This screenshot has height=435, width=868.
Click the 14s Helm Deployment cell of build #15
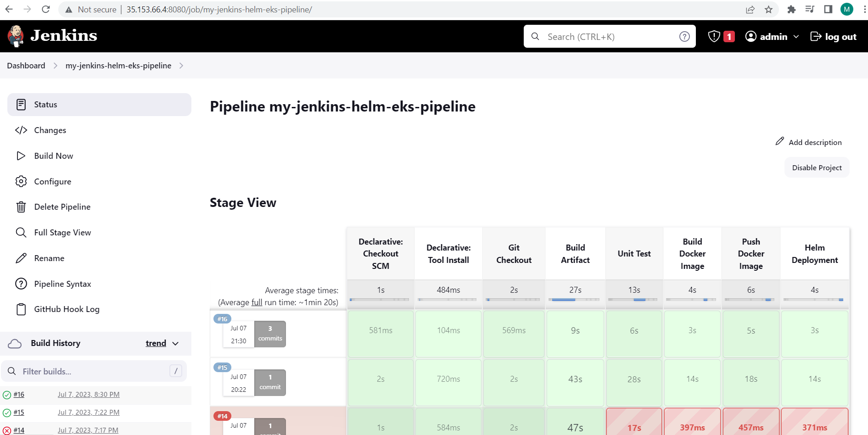coord(815,383)
